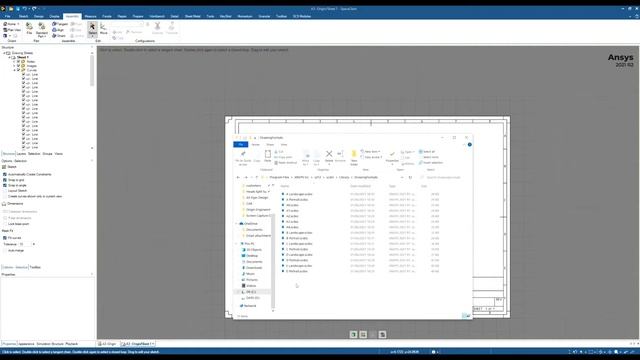
Task: Open the View tab in Explorer
Action: tap(284, 144)
